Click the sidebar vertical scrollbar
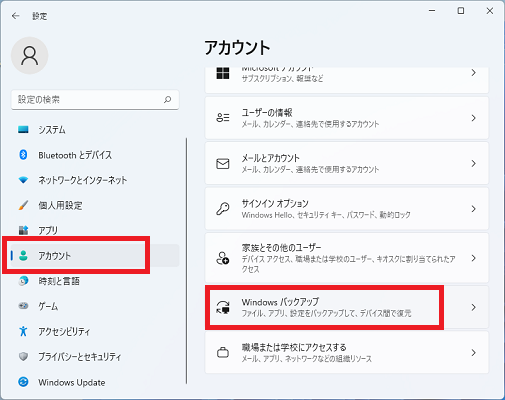This screenshot has height=400, width=505. coord(186,261)
